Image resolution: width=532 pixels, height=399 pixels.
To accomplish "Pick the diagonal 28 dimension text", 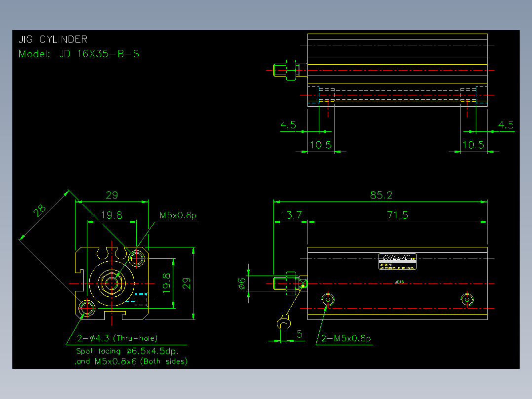I will pos(39,210).
